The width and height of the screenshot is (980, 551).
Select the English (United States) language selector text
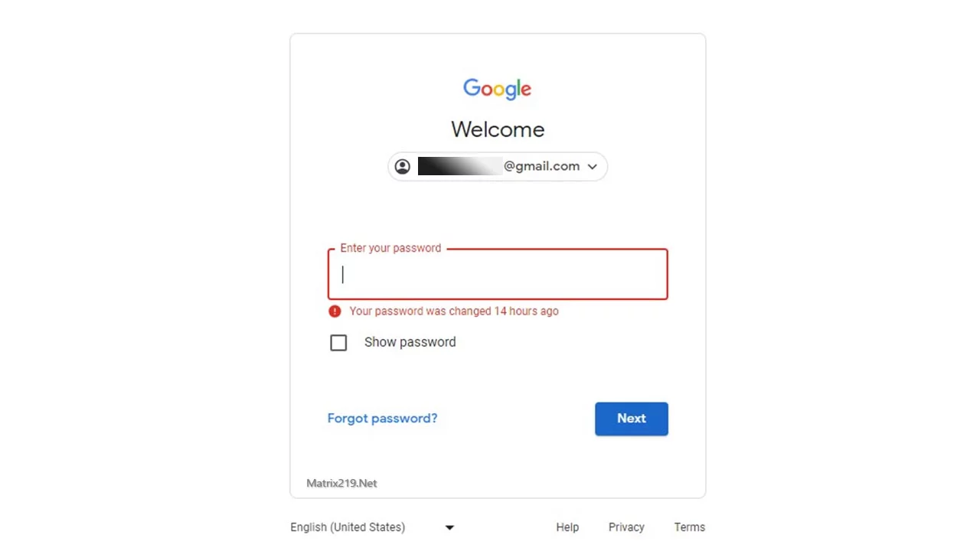point(348,527)
